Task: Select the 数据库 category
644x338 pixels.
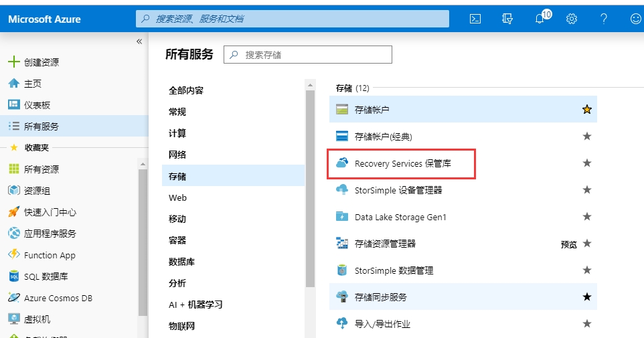Action: [x=182, y=262]
